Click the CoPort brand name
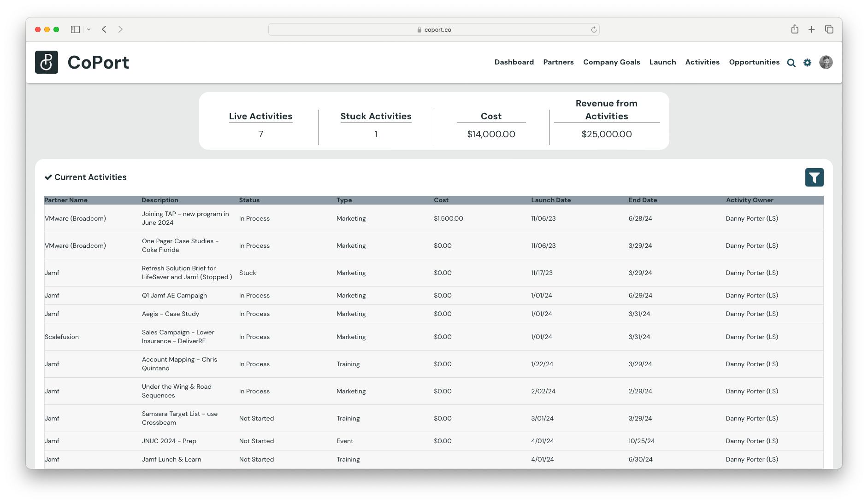Viewport: 868px width, 503px height. [98, 63]
